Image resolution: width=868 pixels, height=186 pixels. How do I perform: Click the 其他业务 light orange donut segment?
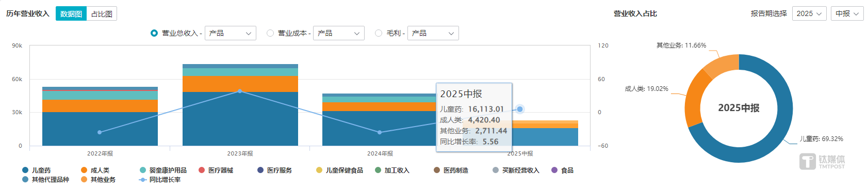723,65
